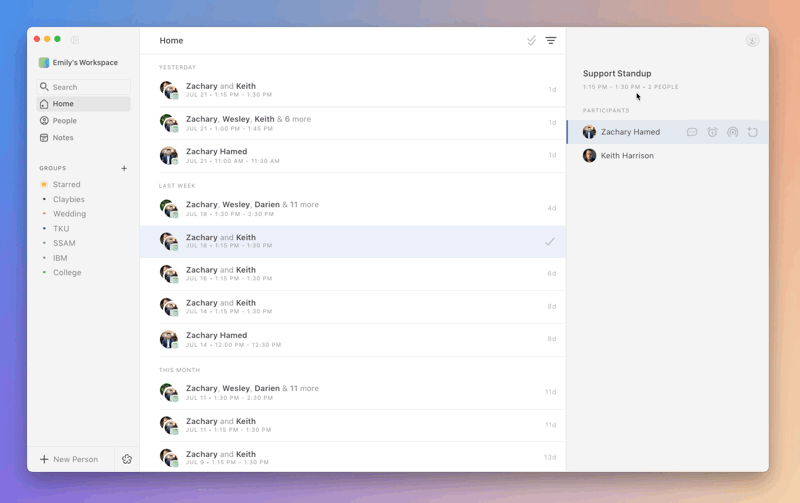Click the chat bubble icon beside Zachary Hamed
The width and height of the screenshot is (800, 503).
coord(692,132)
